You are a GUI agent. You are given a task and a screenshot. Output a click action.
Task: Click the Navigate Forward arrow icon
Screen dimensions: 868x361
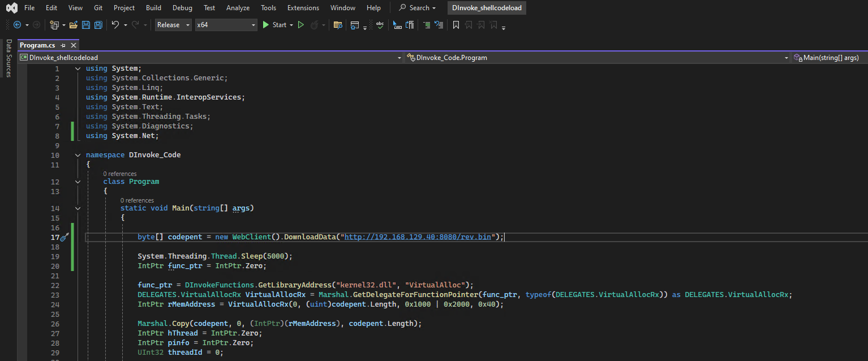coord(36,25)
